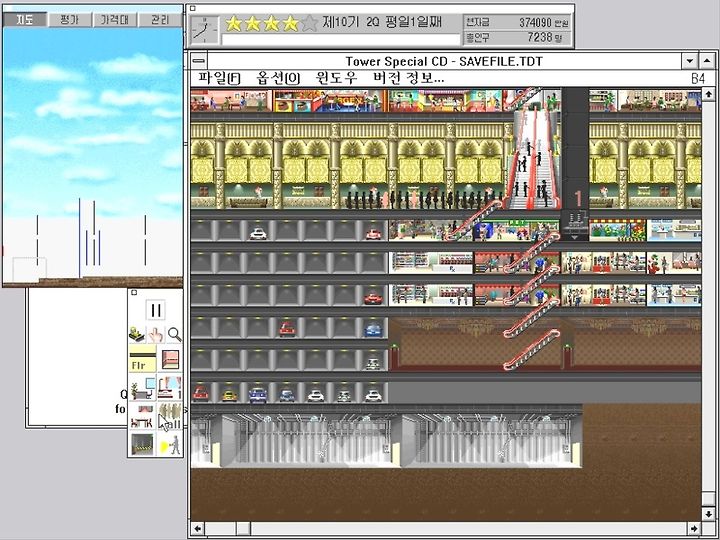Click the vertical scrollbar up arrow
Viewport: 720px width, 540px height.
pos(709,94)
